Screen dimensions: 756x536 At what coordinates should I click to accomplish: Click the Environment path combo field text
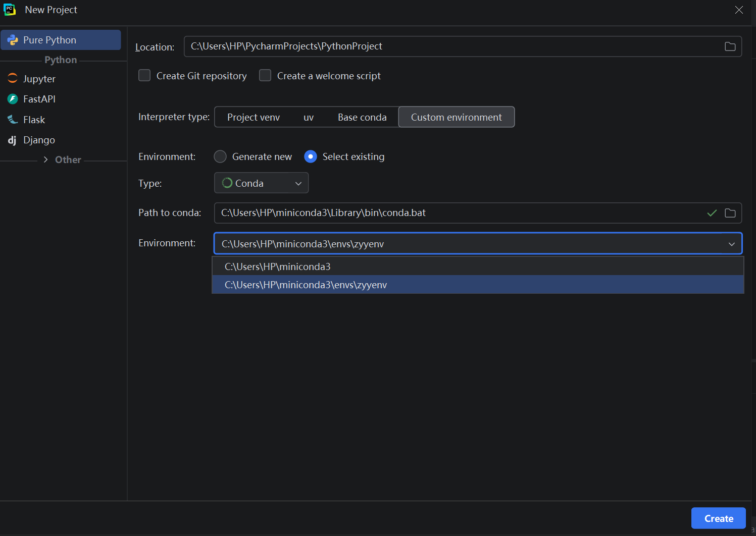pos(303,244)
